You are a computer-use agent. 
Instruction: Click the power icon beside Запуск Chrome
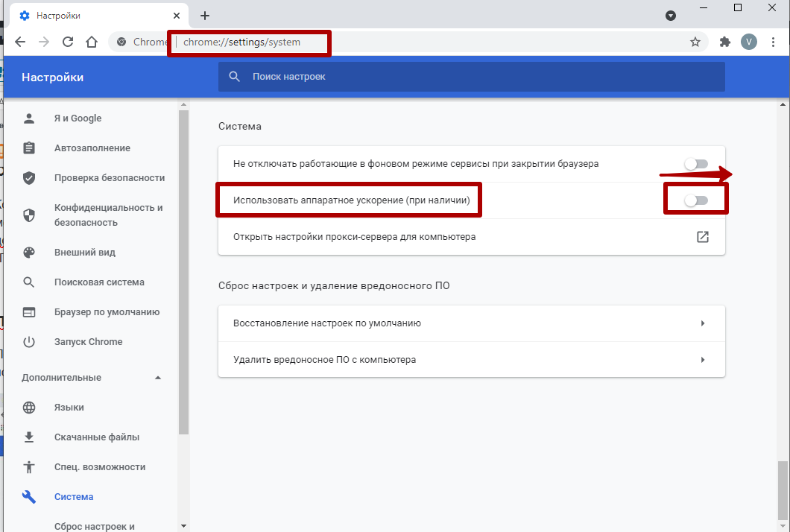29,341
